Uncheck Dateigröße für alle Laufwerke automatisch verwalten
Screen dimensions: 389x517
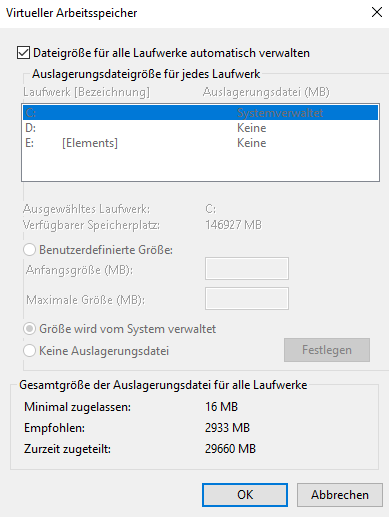[23, 53]
